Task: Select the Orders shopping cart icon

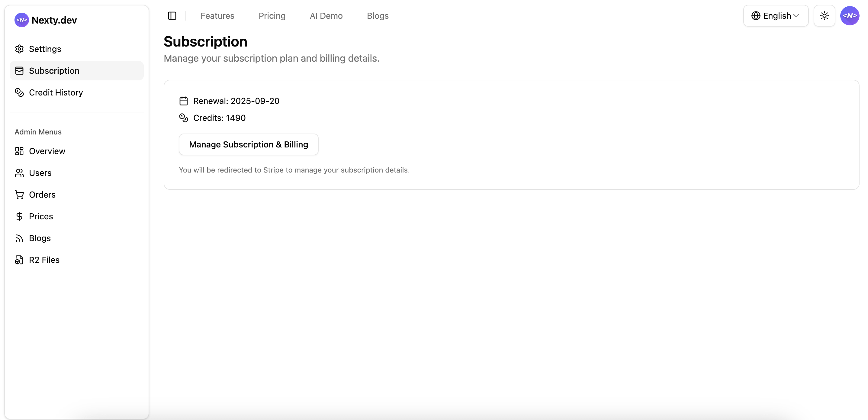Action: click(x=19, y=195)
